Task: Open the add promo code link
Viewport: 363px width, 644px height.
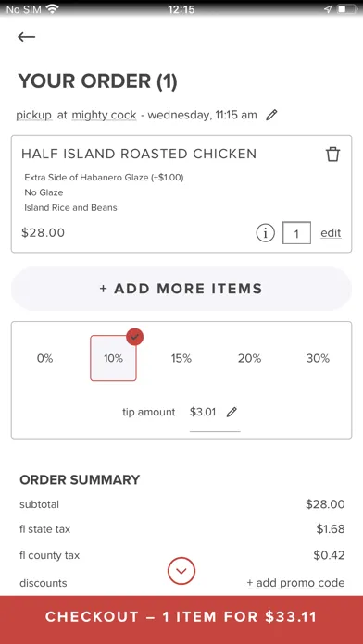Action: click(295, 583)
